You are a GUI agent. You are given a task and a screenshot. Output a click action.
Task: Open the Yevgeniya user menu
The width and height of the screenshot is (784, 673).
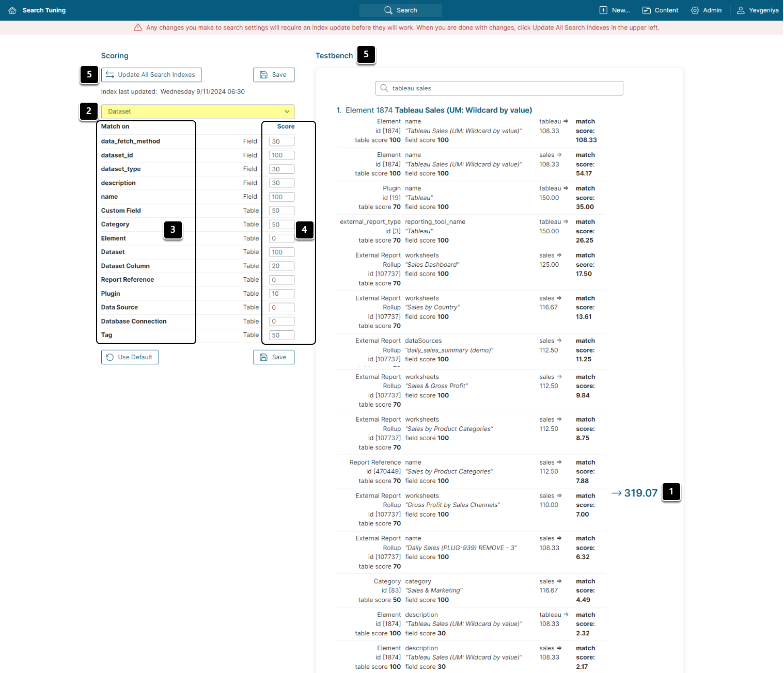click(758, 10)
